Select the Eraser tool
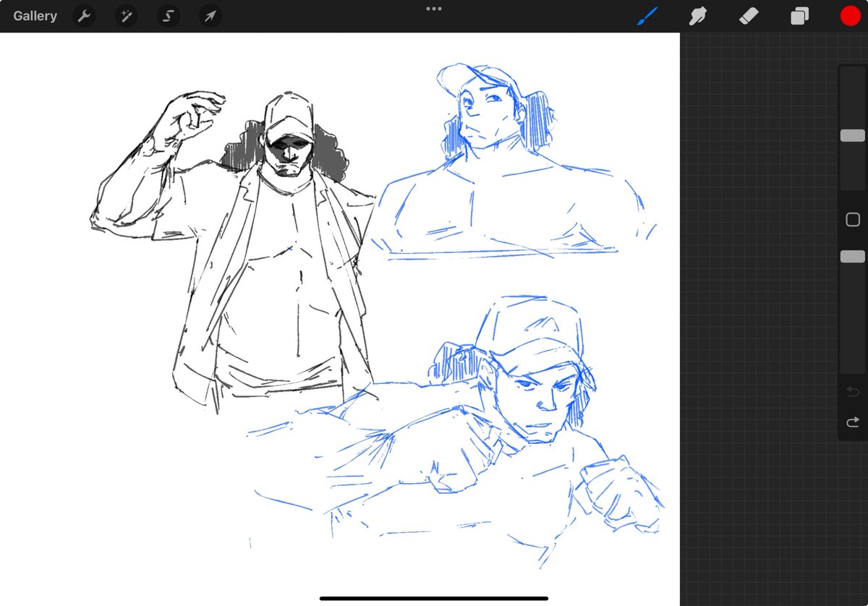868x606 pixels. (749, 16)
